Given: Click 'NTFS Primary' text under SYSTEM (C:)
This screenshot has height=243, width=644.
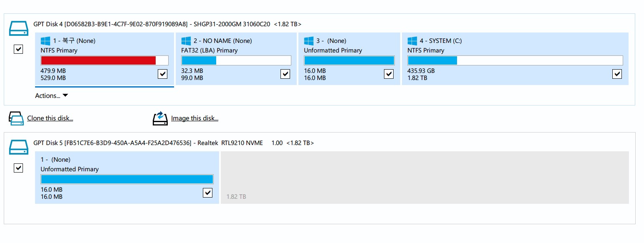Looking at the screenshot, I should coord(426,50).
